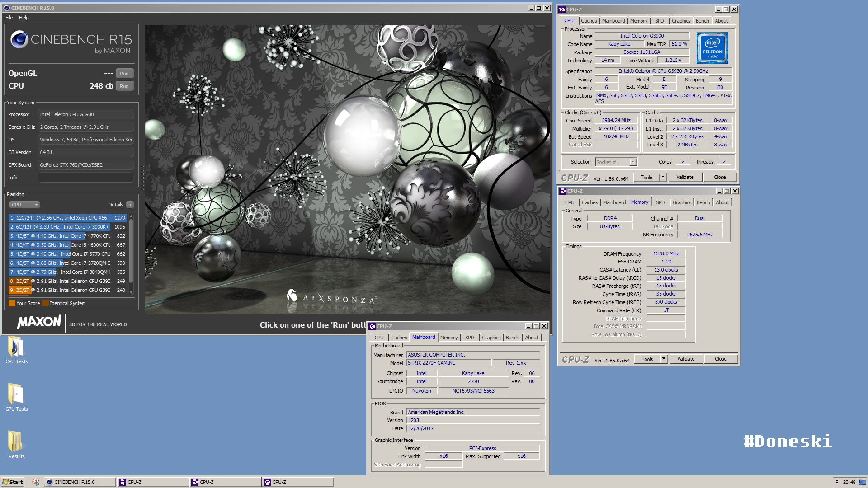Click the Start button on taskbar

click(12, 482)
